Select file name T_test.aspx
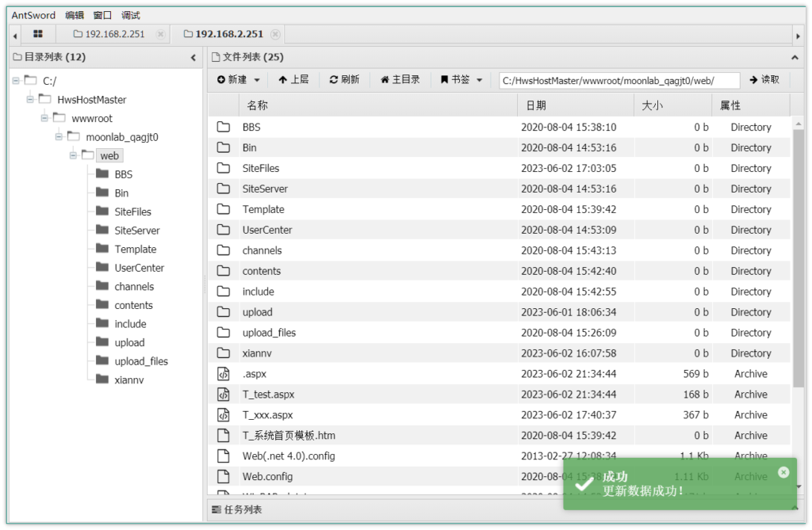This screenshot has height=530, width=812. 268,395
